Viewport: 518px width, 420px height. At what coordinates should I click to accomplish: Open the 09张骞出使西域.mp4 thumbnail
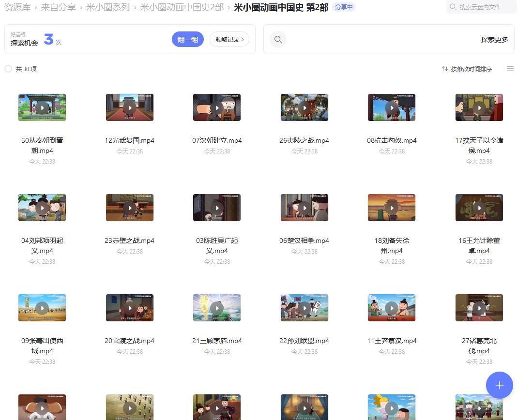pos(42,308)
